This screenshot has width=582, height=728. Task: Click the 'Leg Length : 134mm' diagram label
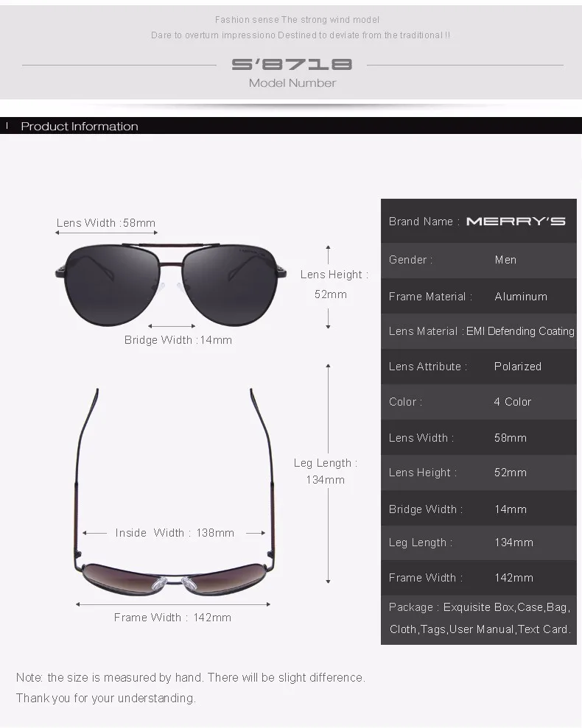click(x=326, y=471)
